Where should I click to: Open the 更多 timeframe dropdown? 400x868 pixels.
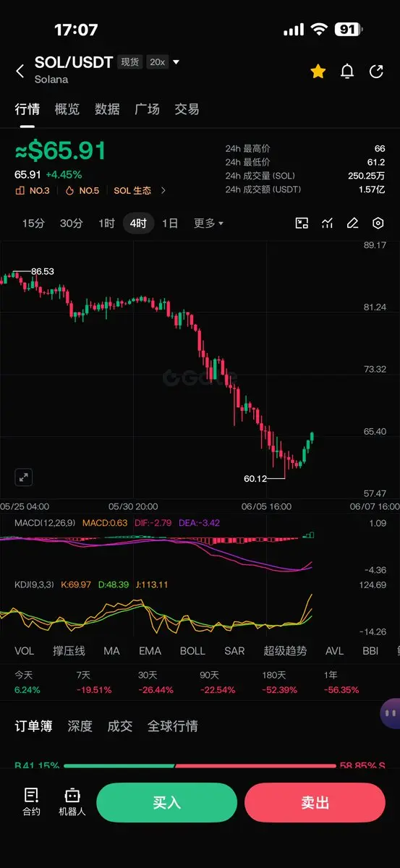point(208,224)
